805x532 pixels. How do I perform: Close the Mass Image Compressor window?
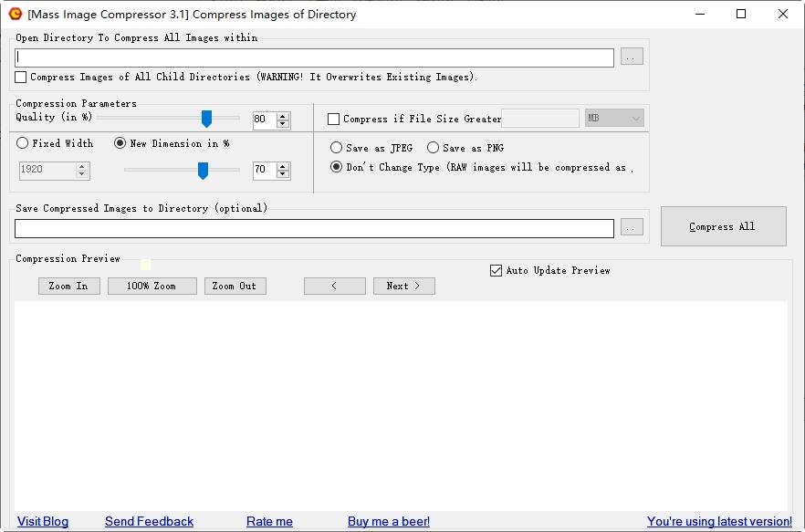[782, 14]
